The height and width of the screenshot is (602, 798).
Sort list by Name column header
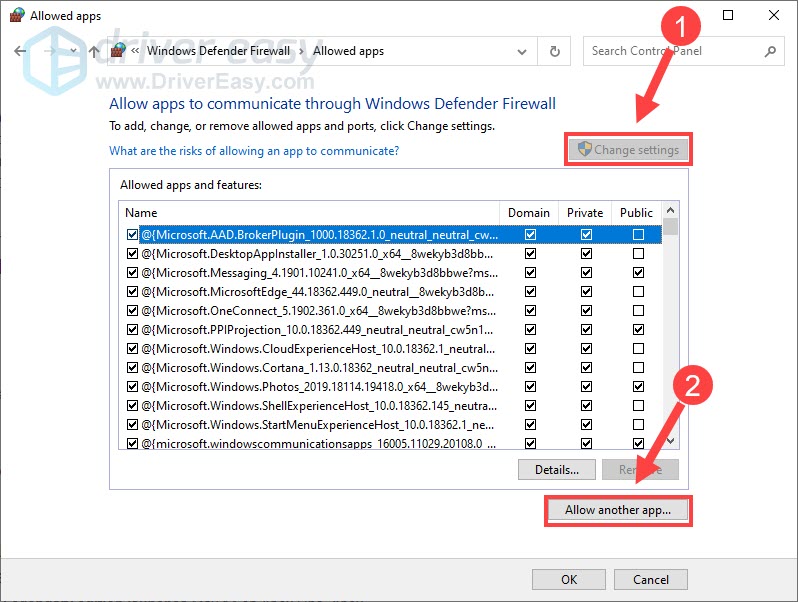click(x=309, y=213)
